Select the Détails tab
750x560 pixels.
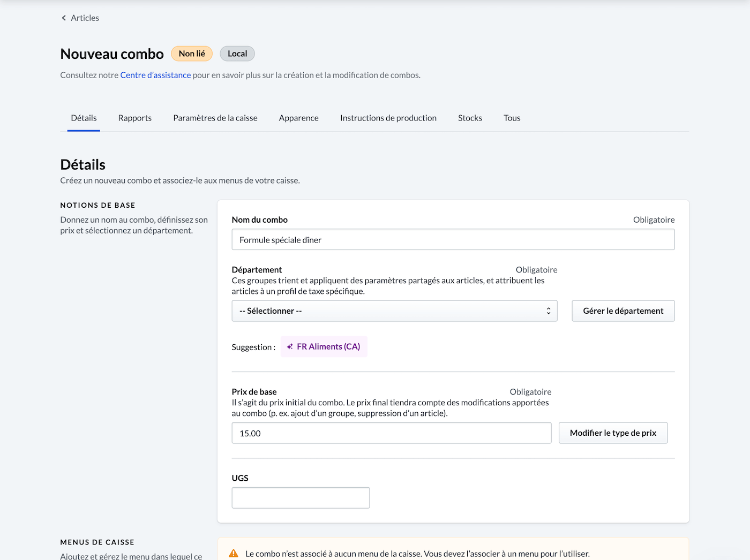click(x=84, y=118)
